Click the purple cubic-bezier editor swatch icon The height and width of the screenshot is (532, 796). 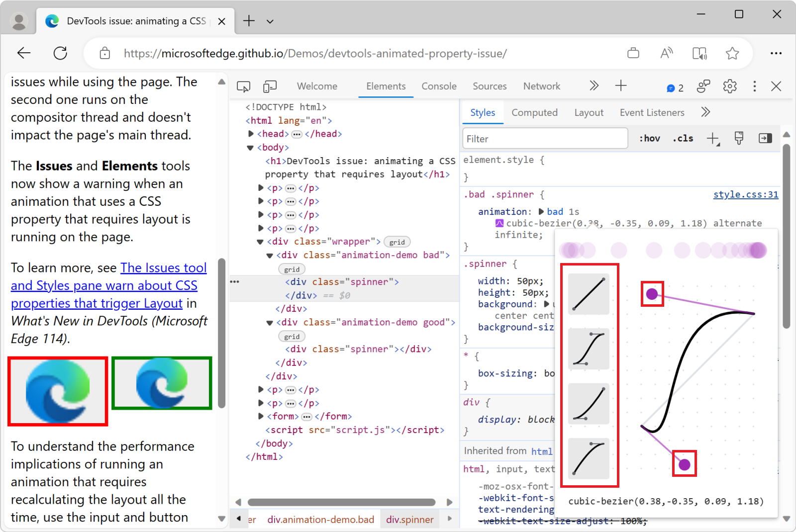coord(499,223)
